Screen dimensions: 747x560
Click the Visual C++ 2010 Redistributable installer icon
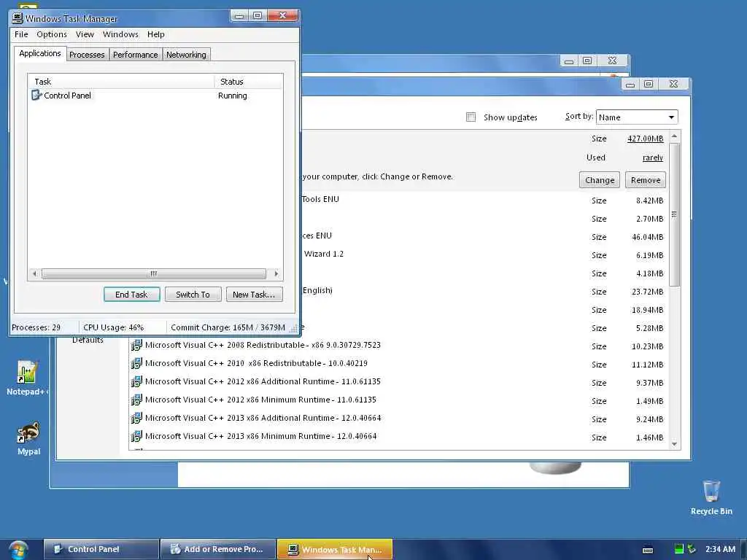pos(136,363)
